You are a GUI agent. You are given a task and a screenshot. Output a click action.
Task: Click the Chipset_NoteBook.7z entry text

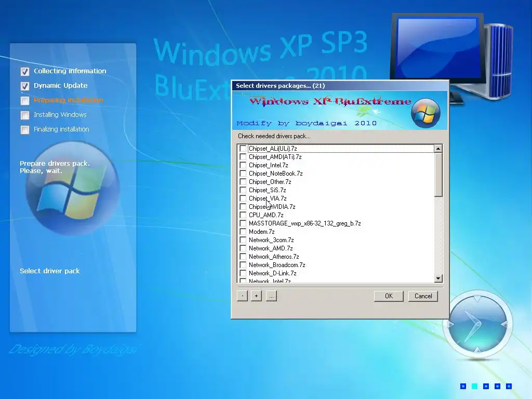click(275, 174)
